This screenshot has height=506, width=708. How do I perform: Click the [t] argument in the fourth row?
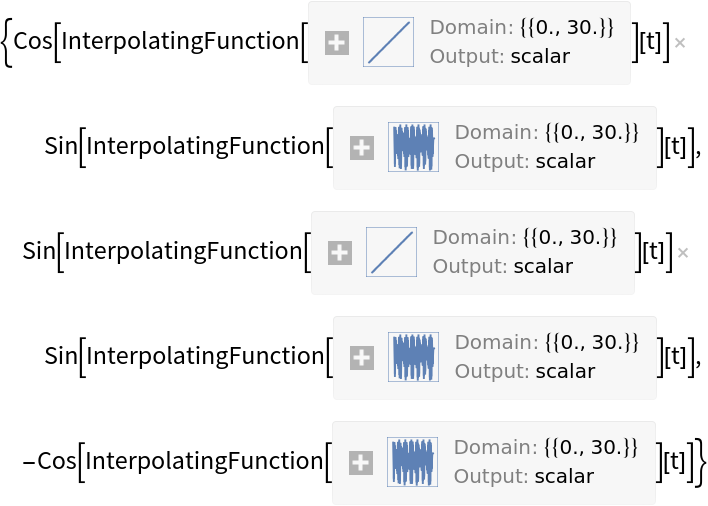click(x=677, y=357)
